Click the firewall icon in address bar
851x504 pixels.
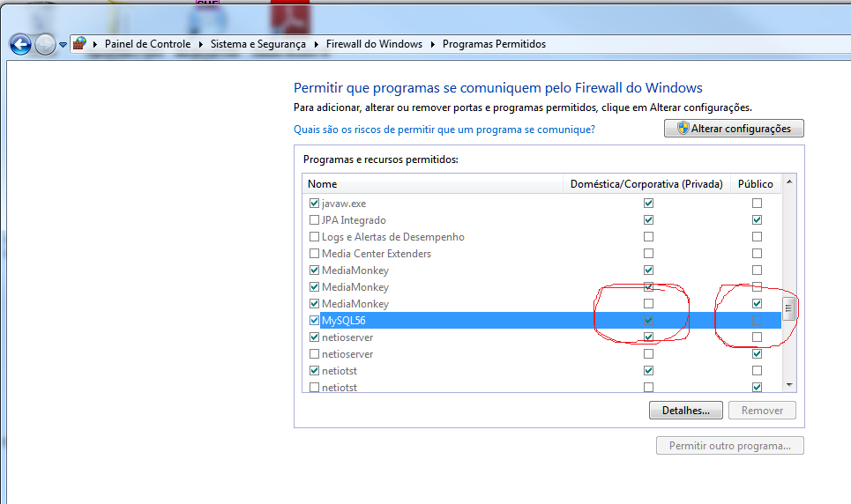click(79, 43)
